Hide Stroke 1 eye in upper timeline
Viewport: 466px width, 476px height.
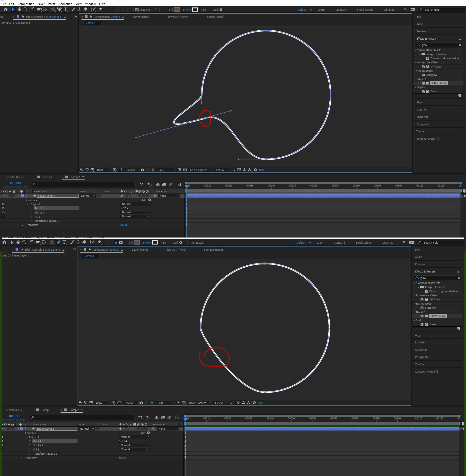(3, 212)
